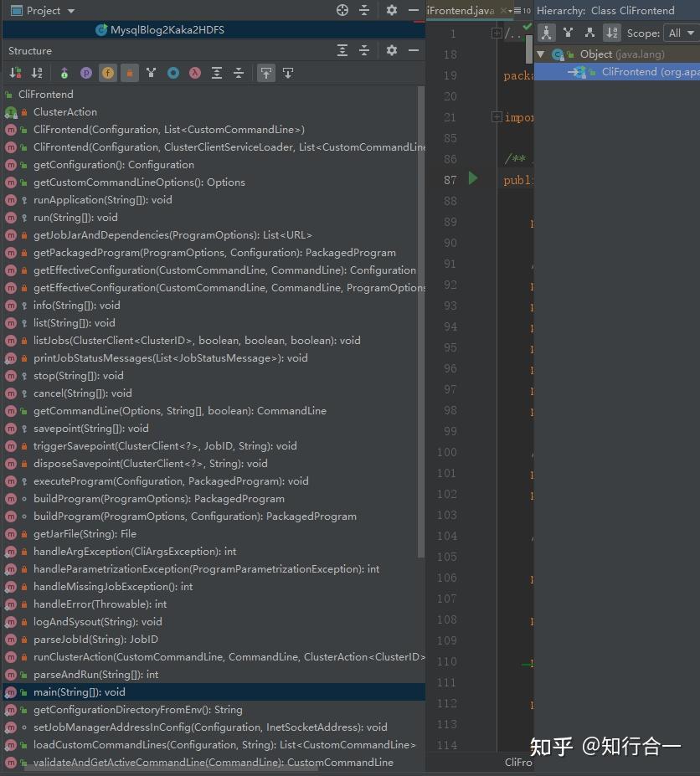Image resolution: width=700 pixels, height=776 pixels.
Task: Enable Show Inherited members in Structure panel
Action: pos(65,73)
